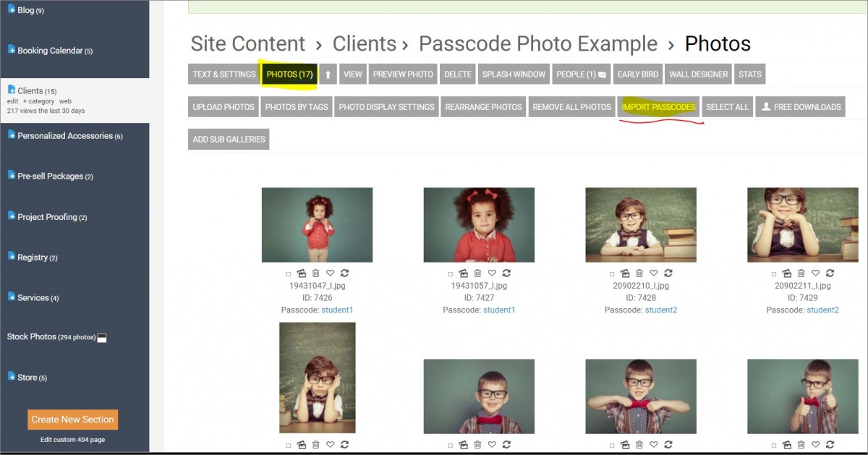Viewport: 868px width, 455px height.
Task: Click PHOTOS BY TAGS
Action: pyautogui.click(x=297, y=106)
